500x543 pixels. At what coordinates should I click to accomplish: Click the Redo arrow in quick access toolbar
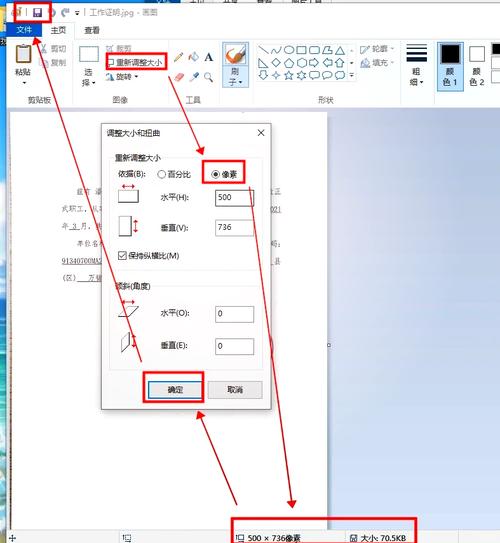pos(65,13)
